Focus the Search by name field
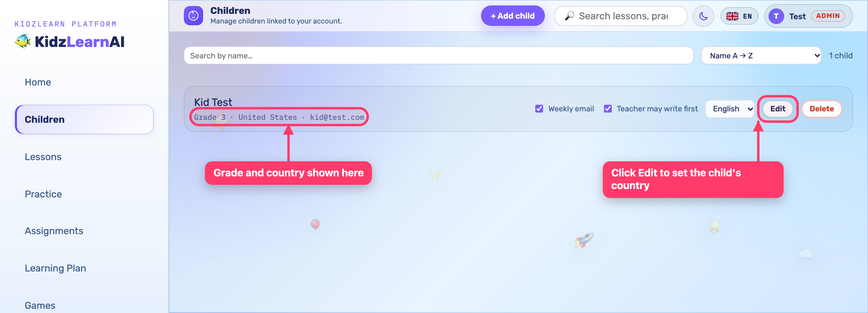Image resolution: width=868 pixels, height=313 pixels. coord(439,56)
